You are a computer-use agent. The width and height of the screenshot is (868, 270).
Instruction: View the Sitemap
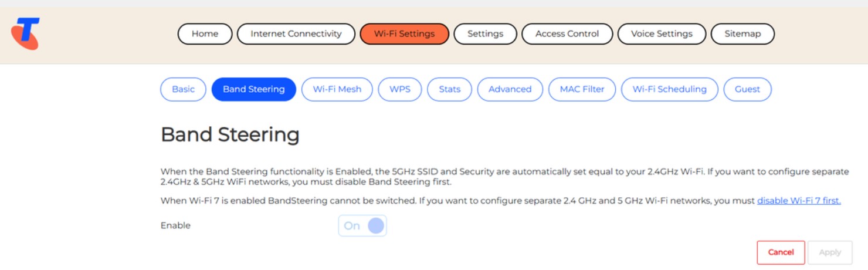pyautogui.click(x=742, y=34)
